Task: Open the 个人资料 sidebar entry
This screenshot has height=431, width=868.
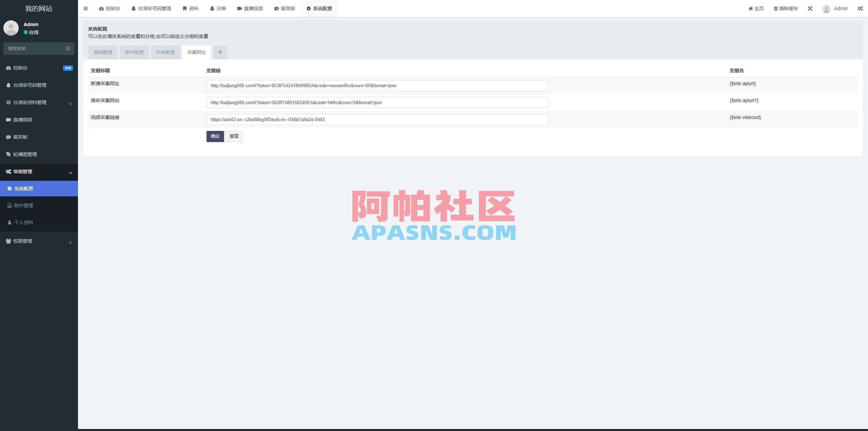Action: (23, 222)
